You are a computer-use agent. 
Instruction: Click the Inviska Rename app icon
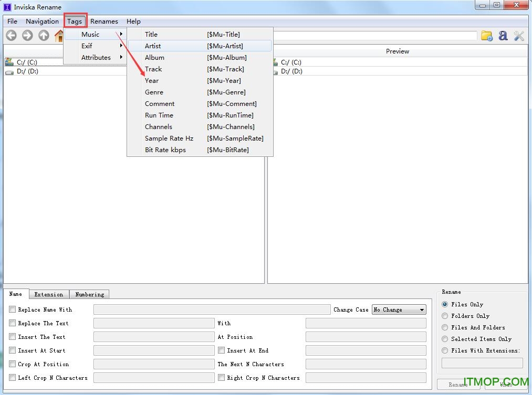(7, 7)
